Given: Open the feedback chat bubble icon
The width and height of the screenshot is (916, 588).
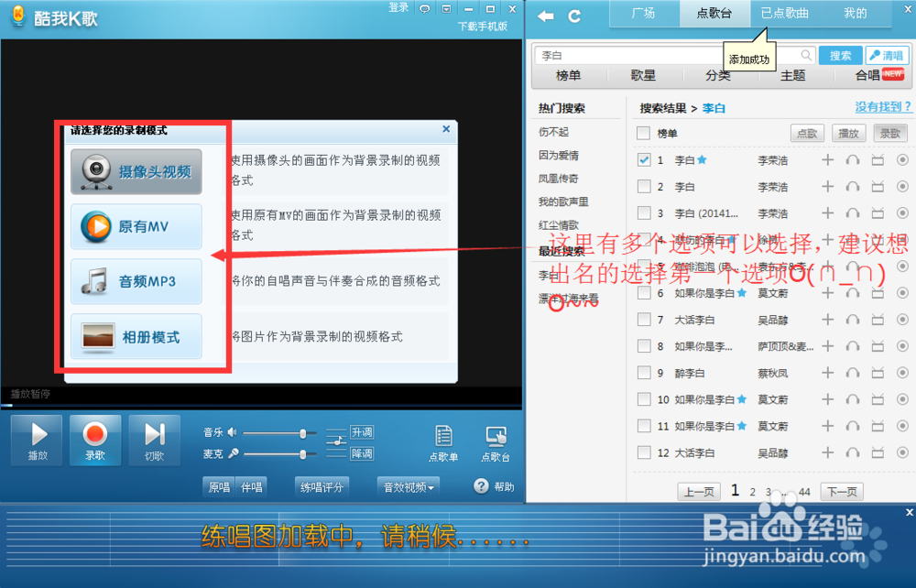Looking at the screenshot, I should (425, 9).
